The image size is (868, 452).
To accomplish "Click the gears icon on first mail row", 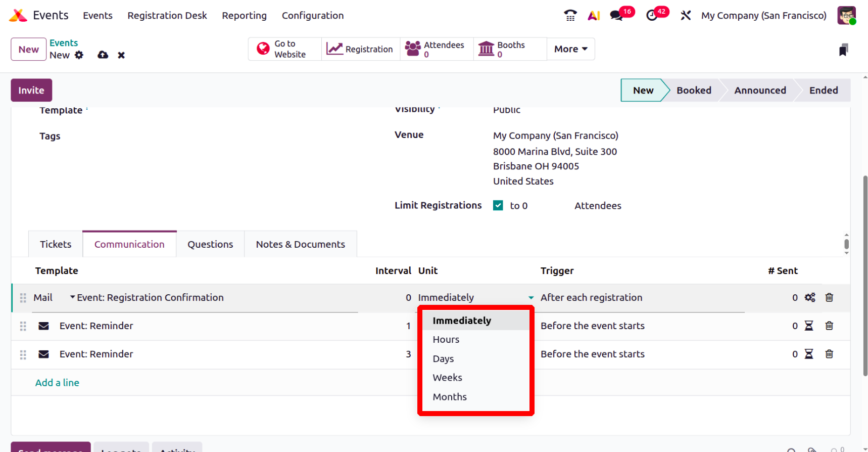I will (810, 297).
